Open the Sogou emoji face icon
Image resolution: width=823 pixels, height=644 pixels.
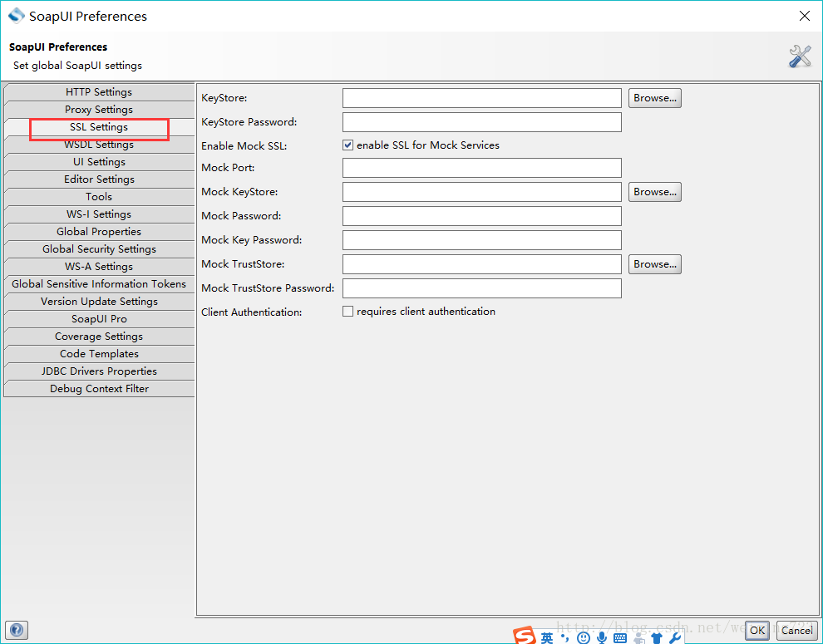click(583, 637)
